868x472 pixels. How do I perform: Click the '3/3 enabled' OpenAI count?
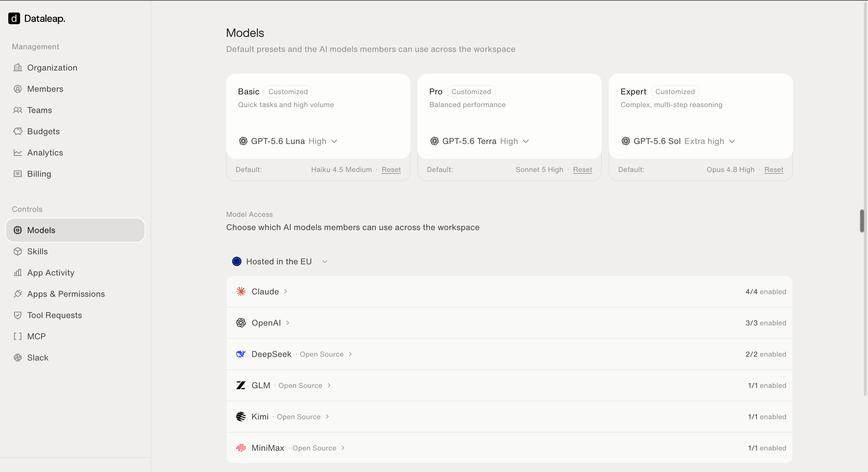pos(766,323)
